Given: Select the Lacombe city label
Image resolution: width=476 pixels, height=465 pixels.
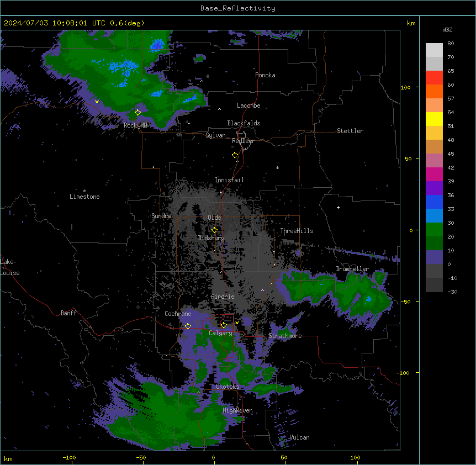Looking at the screenshot, I should pos(248,105).
